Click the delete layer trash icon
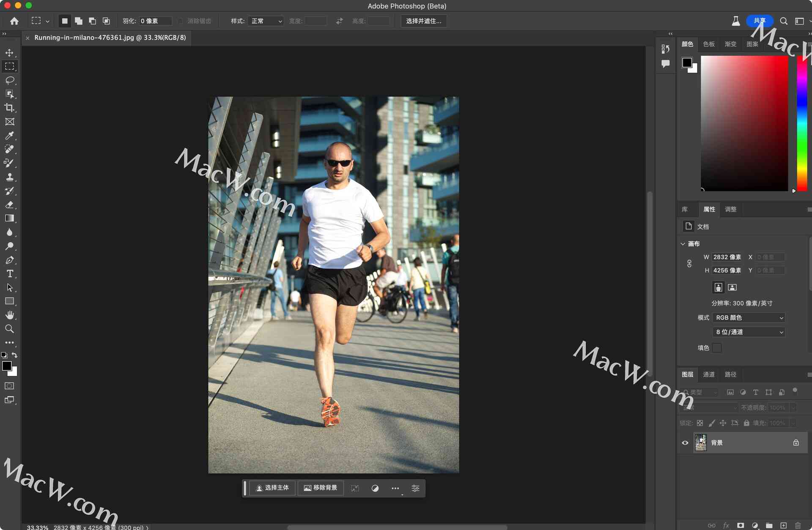 (x=798, y=525)
